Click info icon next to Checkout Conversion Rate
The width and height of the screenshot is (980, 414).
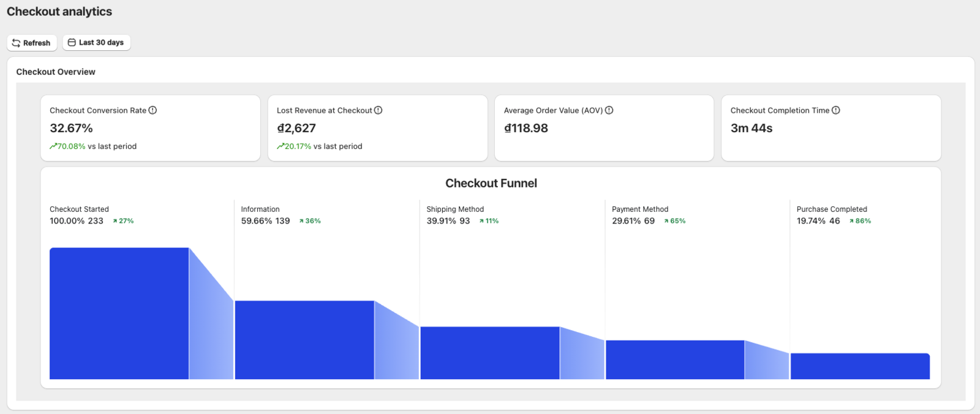(153, 110)
